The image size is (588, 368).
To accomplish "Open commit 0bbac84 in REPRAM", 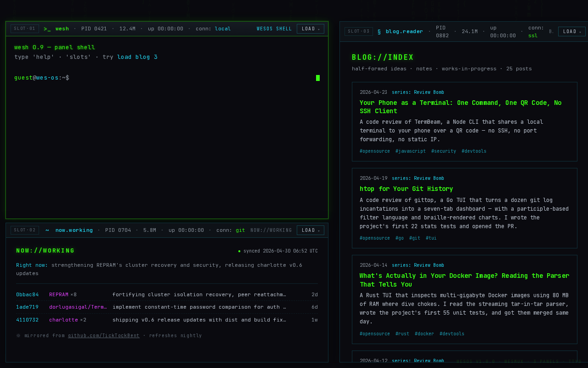I will pyautogui.click(x=28, y=294).
